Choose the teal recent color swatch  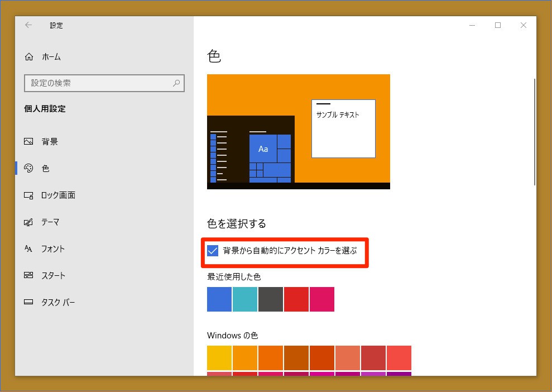click(x=244, y=299)
